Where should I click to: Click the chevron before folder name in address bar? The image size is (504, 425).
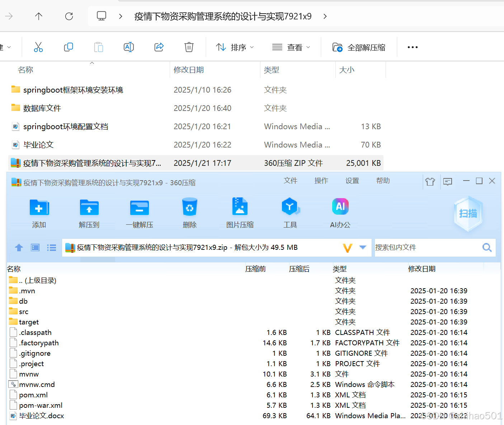[121, 16]
